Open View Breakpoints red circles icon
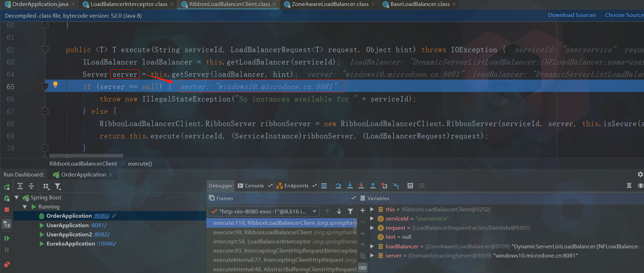 click(x=7, y=264)
